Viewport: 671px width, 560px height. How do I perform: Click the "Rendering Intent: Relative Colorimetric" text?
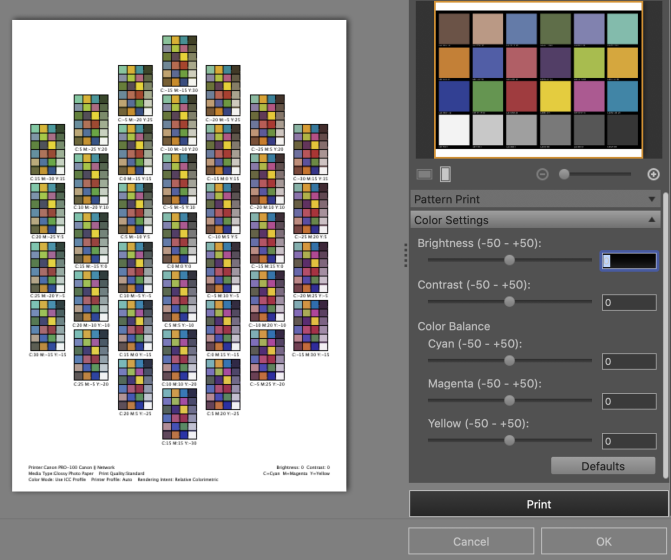(x=178, y=480)
